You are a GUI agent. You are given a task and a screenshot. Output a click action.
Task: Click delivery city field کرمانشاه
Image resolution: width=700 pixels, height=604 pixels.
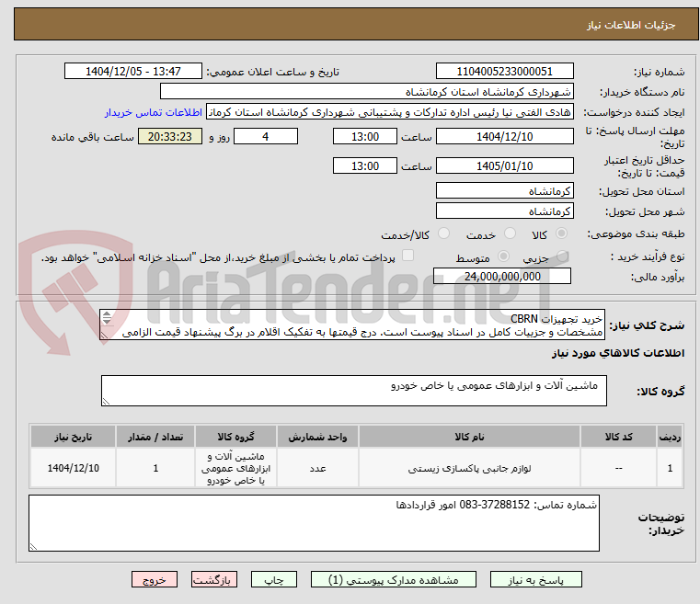tap(504, 211)
